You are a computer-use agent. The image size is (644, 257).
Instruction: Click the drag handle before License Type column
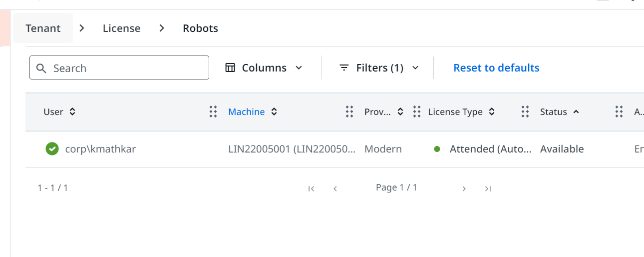tap(417, 112)
